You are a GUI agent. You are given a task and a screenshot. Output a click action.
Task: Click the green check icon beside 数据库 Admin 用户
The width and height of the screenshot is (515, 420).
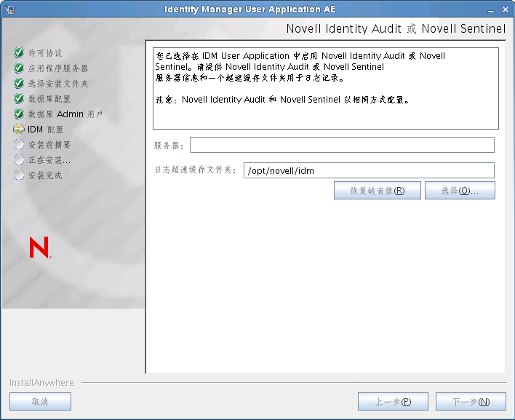point(19,114)
